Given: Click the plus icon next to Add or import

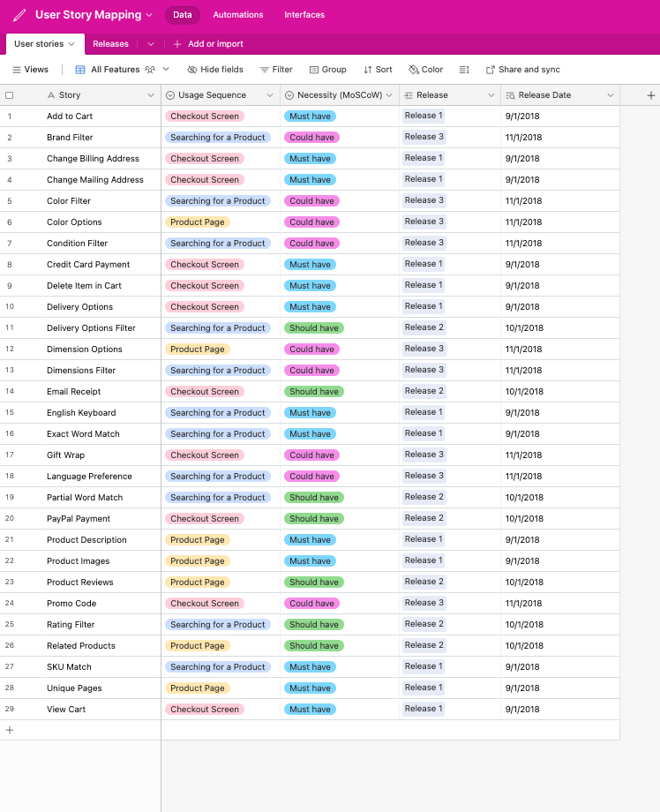Looking at the screenshot, I should pyautogui.click(x=177, y=44).
